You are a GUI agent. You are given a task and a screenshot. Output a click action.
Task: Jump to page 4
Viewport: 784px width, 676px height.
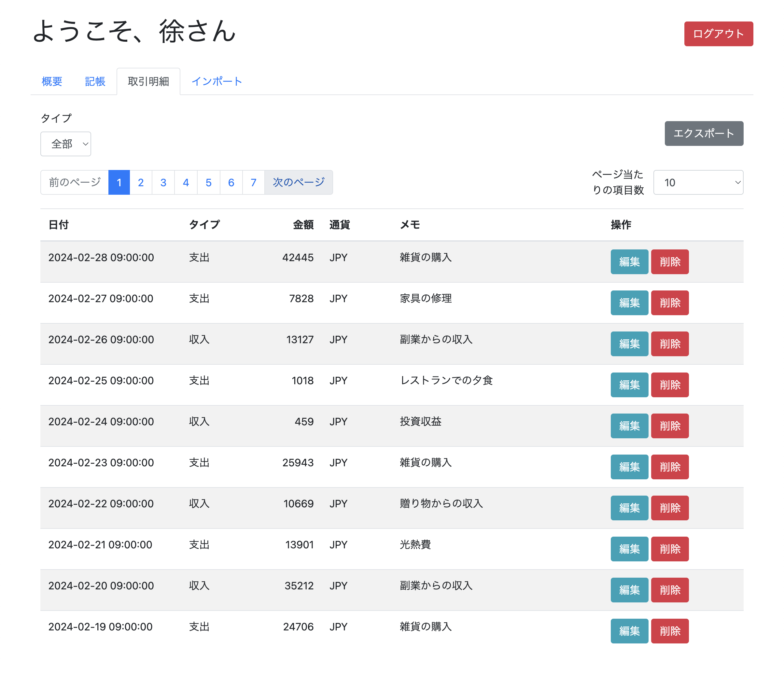[x=186, y=182]
